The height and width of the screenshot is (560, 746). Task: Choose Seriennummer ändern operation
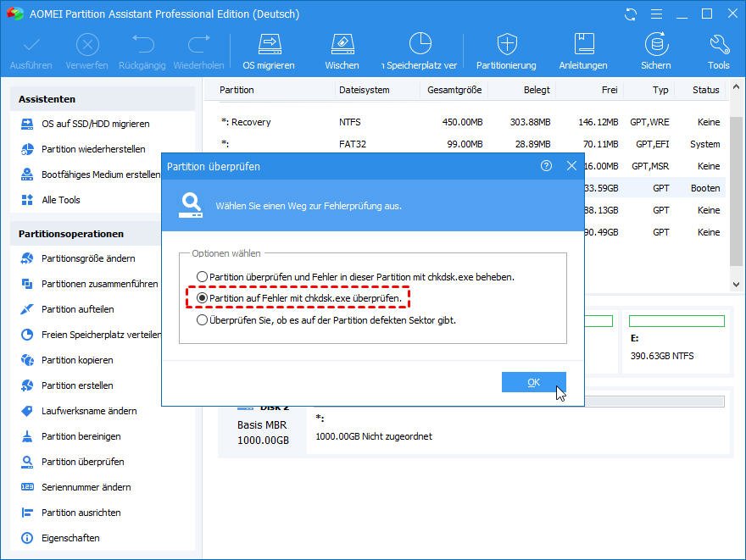[x=76, y=487]
